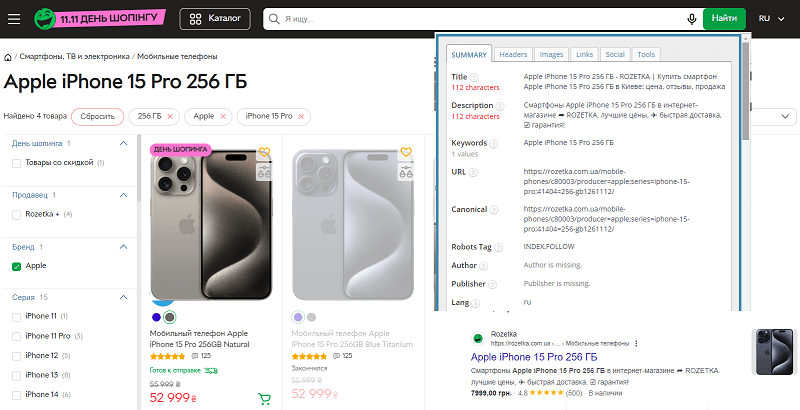This screenshot has height=410, width=800.
Task: Click the microphone voice search icon
Action: click(x=691, y=19)
